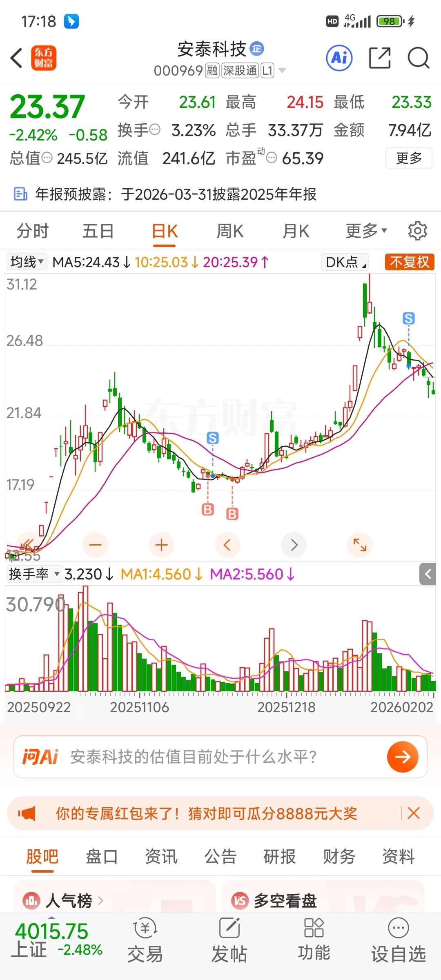
Task: Select the 股吧 tab
Action: click(42, 856)
